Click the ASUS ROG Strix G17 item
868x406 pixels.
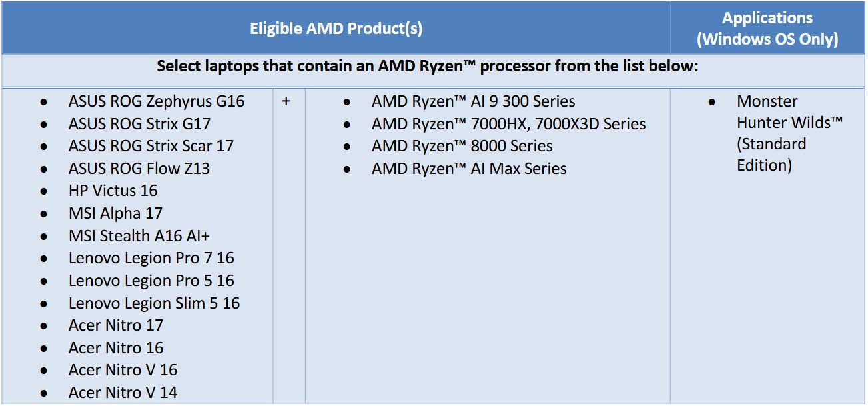(139, 124)
